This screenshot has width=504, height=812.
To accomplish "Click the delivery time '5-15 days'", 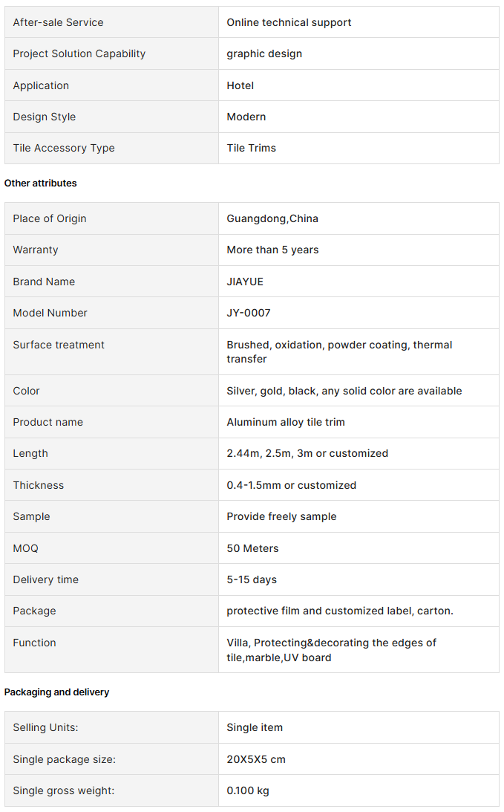I will (252, 580).
